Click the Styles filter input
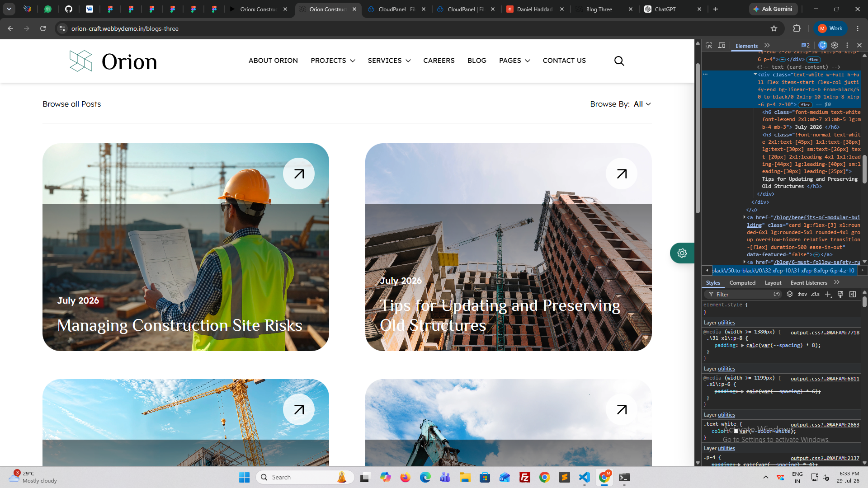The width and height of the screenshot is (868, 488). [x=744, y=294]
